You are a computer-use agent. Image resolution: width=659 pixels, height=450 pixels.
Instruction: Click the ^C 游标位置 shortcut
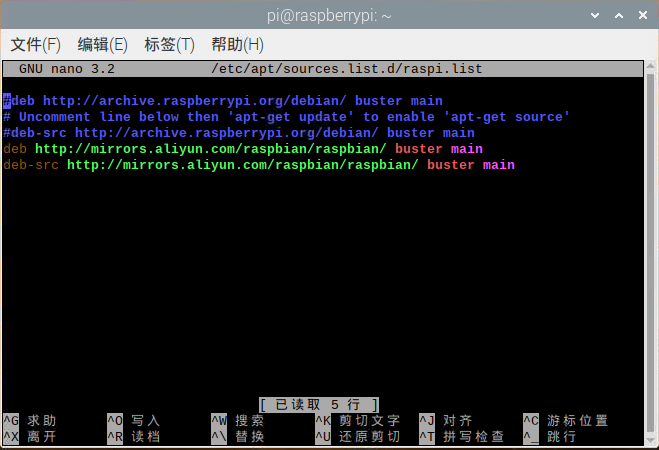566,421
